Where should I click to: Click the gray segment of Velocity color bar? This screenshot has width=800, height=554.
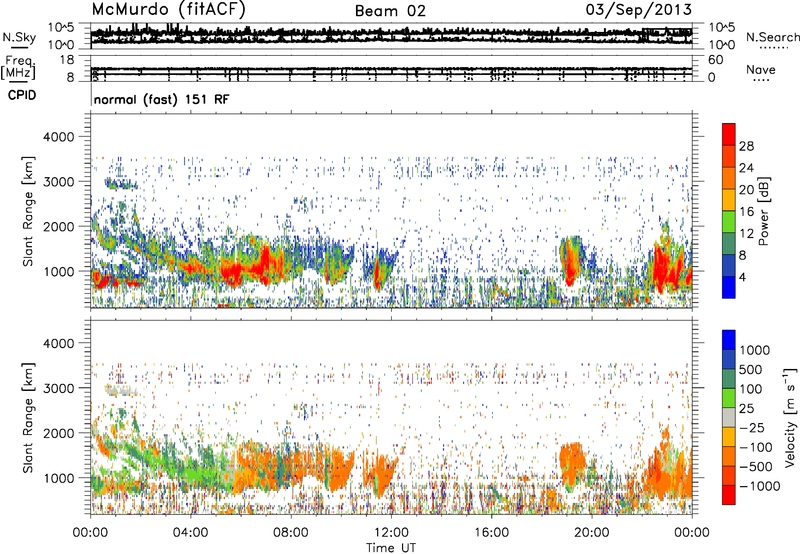coord(729,417)
